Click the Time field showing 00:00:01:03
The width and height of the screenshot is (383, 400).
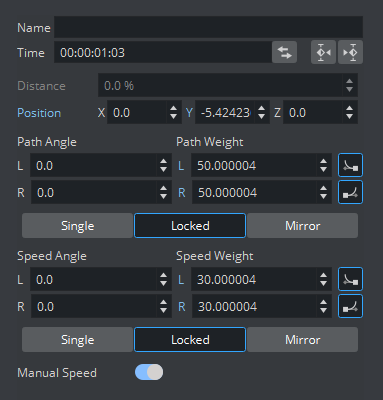[x=163, y=52]
